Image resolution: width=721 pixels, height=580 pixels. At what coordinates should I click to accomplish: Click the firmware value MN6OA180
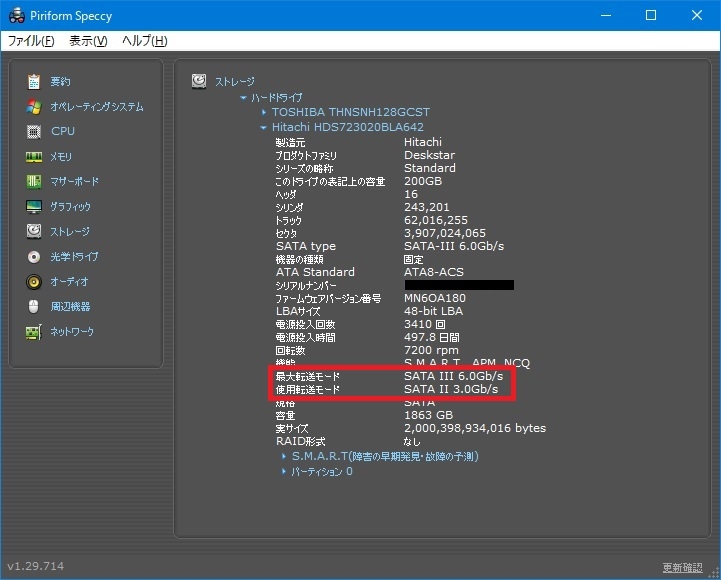point(435,298)
